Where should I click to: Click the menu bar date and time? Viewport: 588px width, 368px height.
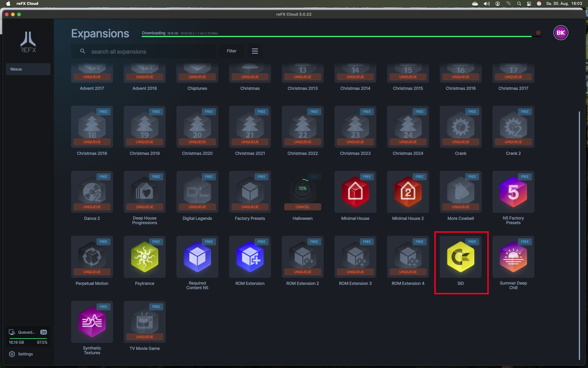click(564, 4)
